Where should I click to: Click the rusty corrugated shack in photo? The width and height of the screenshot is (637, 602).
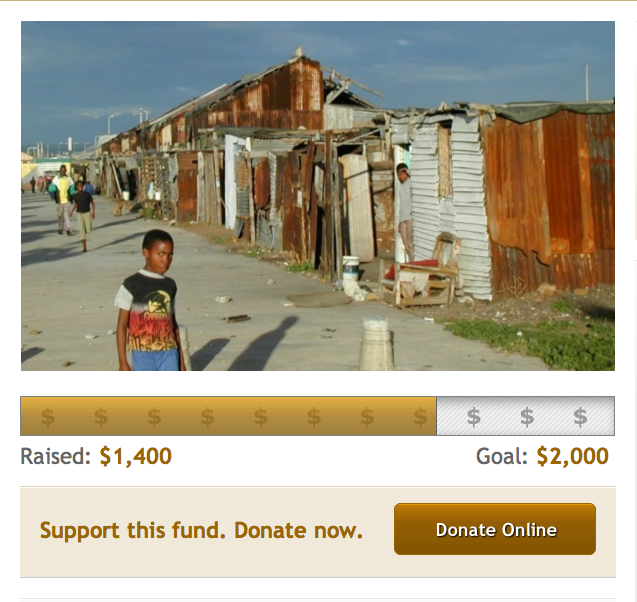point(550,199)
